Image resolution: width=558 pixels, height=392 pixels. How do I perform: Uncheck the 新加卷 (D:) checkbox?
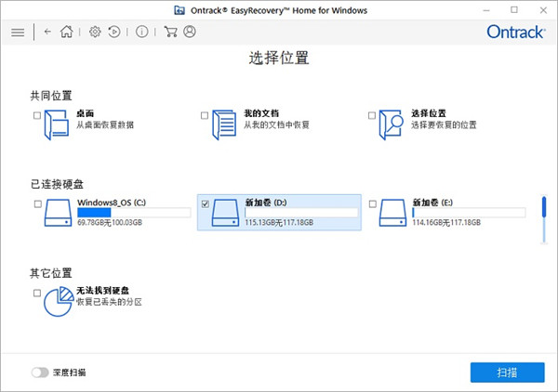point(206,204)
